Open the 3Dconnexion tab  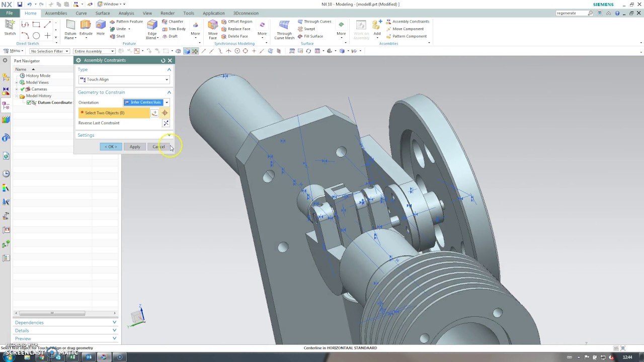click(x=246, y=13)
